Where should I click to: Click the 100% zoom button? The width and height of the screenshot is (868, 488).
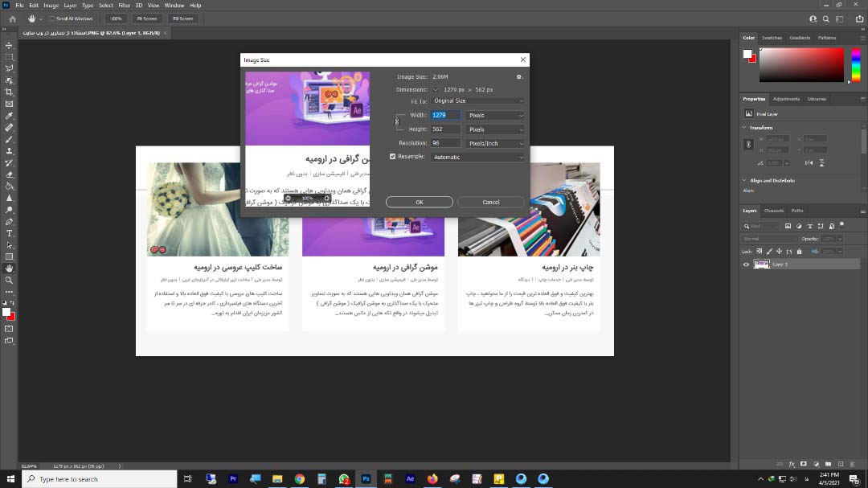tap(116, 18)
